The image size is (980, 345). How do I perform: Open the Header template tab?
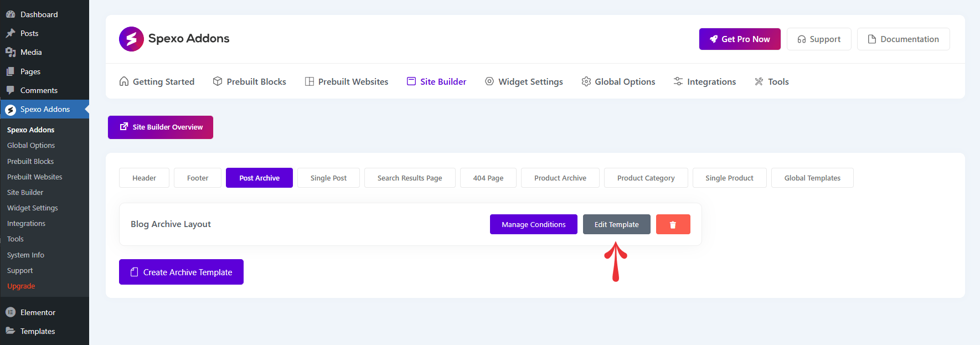[144, 178]
